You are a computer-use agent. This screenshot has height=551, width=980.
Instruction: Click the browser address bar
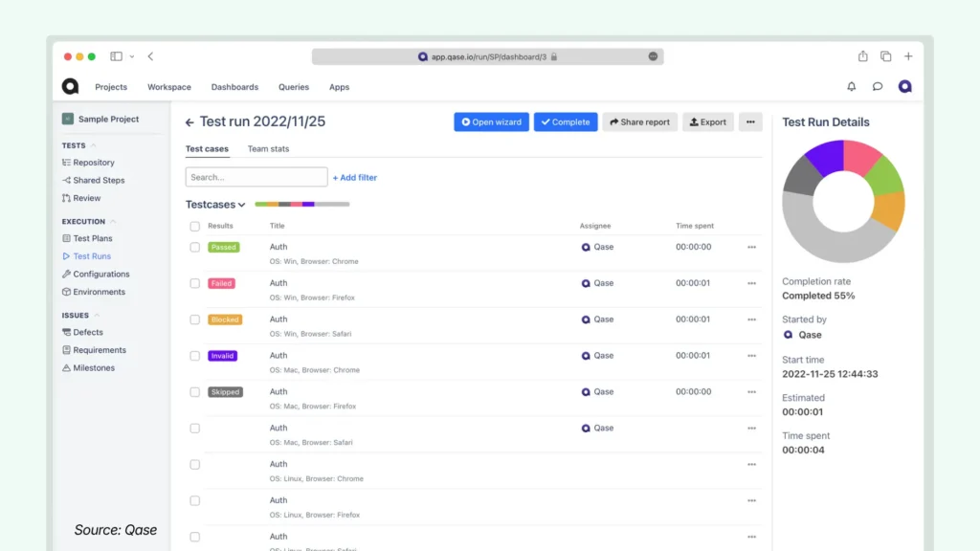coord(487,56)
